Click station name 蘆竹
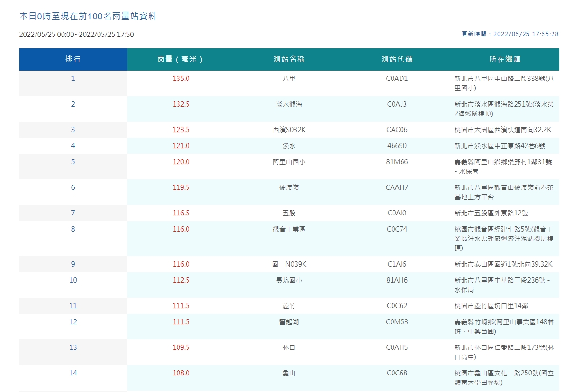 [289, 306]
